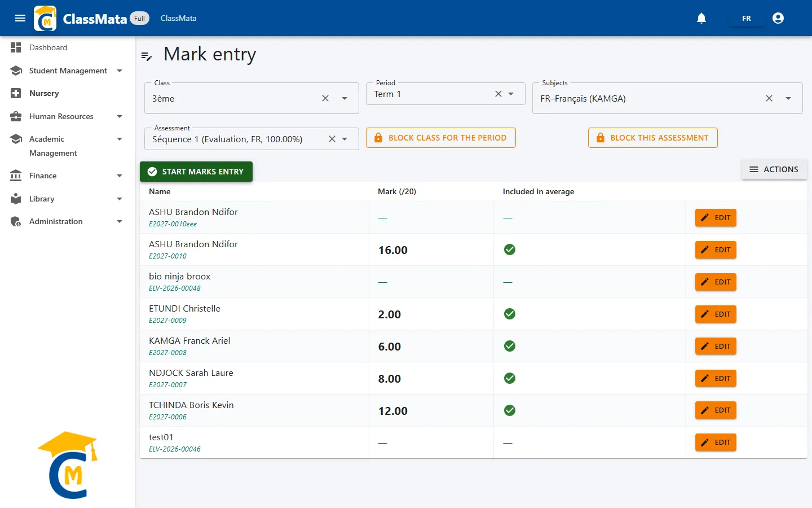812x508 pixels.
Task: Open the user account menu
Action: (778, 18)
